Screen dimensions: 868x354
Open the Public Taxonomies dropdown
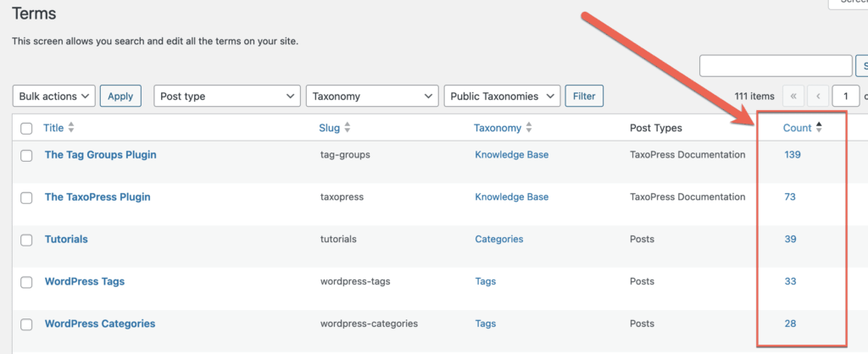pyautogui.click(x=502, y=96)
